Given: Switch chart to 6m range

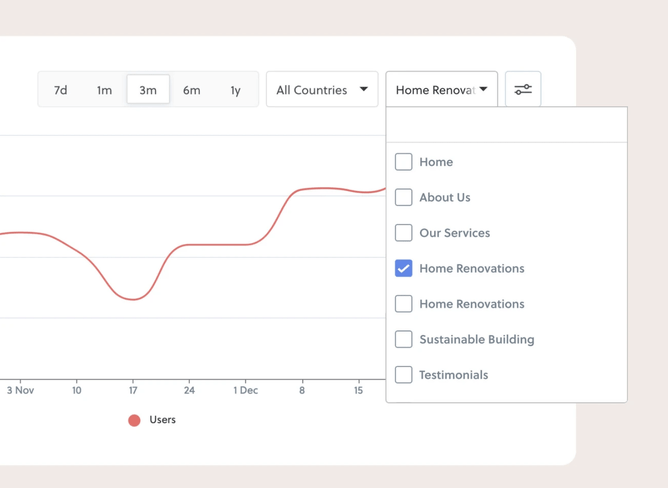Looking at the screenshot, I should (x=191, y=90).
